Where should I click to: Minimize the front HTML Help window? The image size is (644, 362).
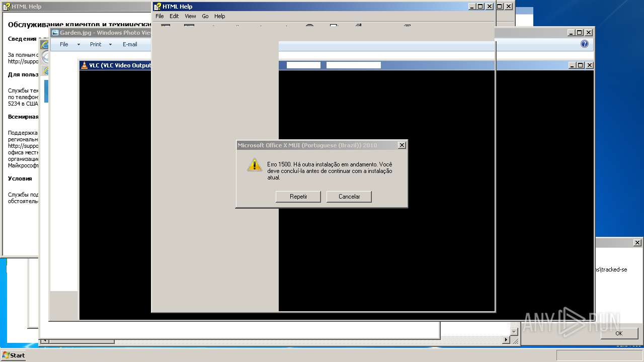(471, 7)
